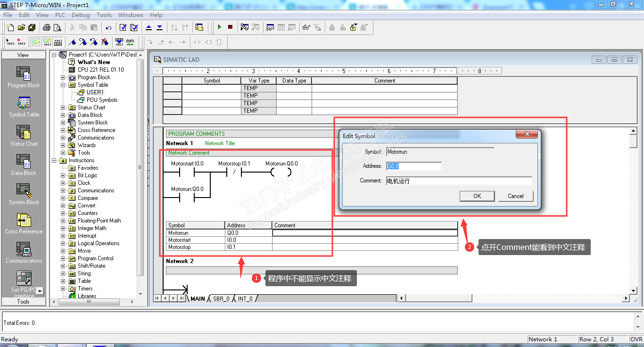Click the 'sym' symbol table toolbar icon
Image resolution: width=644 pixels, height=347 pixels.
point(130,42)
